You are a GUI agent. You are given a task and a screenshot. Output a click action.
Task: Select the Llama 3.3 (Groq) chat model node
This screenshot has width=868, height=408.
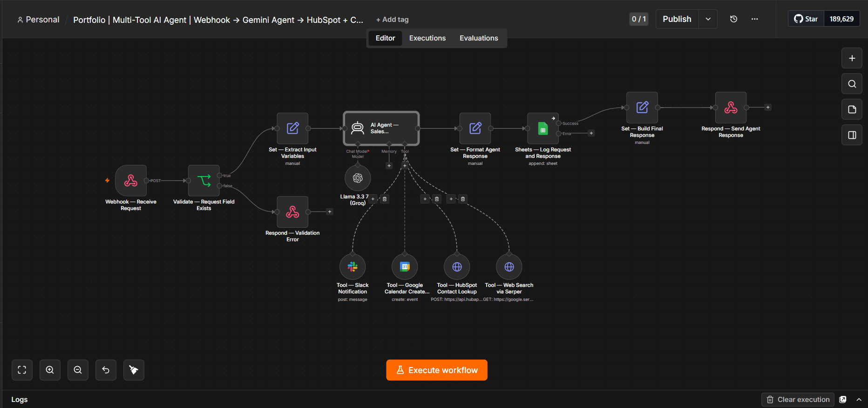pos(358,178)
